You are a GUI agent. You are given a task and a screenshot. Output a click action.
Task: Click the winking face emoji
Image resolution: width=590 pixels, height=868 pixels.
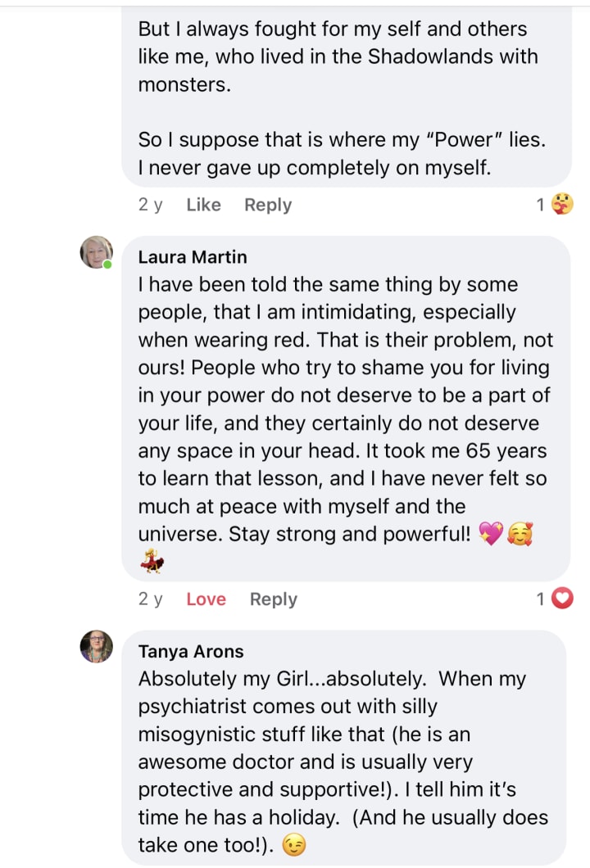point(294,845)
